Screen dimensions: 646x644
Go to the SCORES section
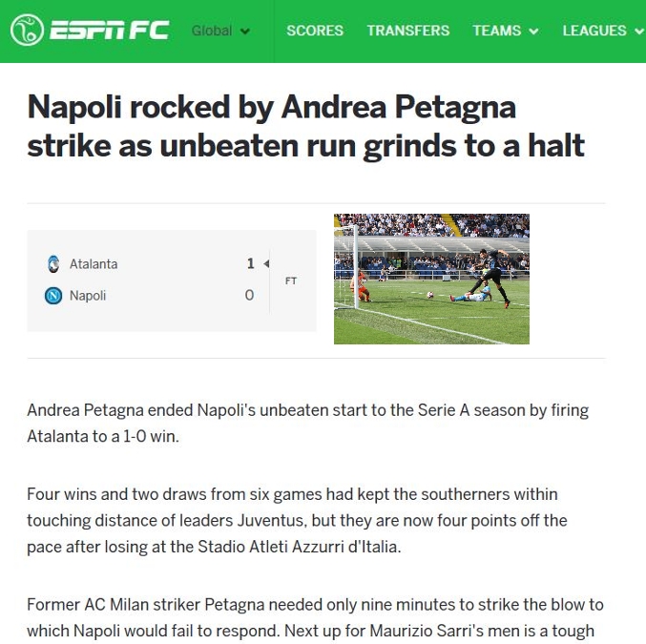pyautogui.click(x=315, y=31)
